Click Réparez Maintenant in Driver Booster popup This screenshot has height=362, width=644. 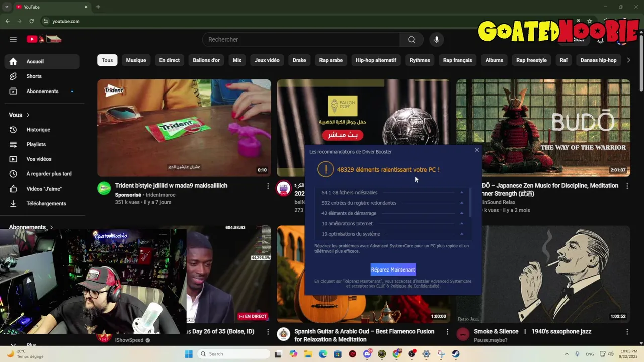[393, 269]
